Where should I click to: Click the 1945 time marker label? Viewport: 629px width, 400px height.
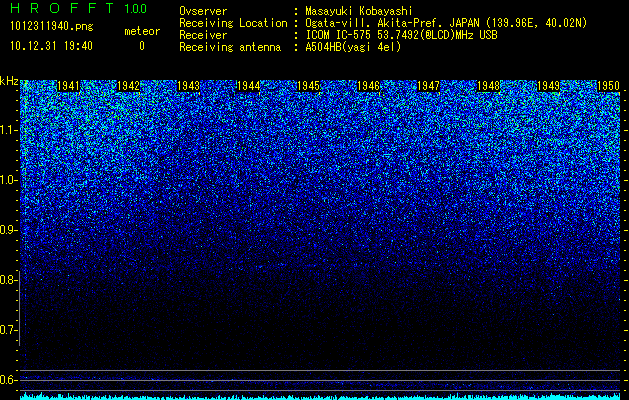point(308,86)
